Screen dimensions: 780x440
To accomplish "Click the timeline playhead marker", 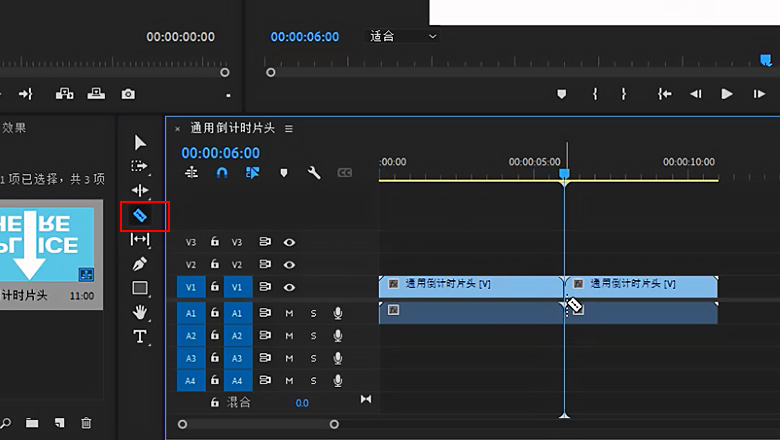I will click(564, 174).
